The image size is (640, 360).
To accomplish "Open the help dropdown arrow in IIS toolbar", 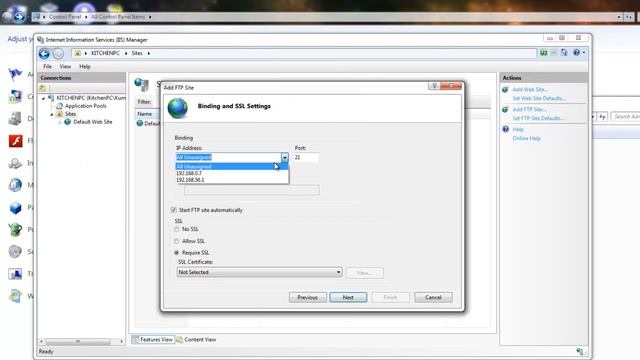I will [x=584, y=53].
